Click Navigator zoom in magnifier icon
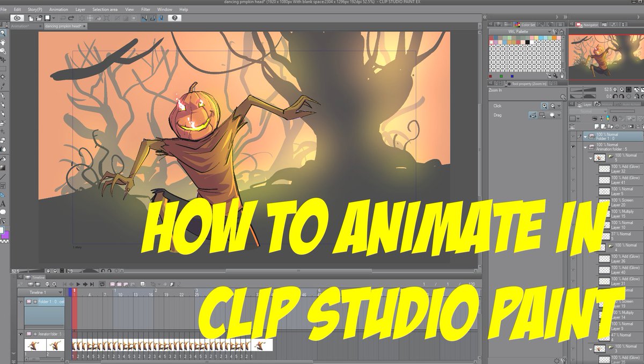 (622, 90)
